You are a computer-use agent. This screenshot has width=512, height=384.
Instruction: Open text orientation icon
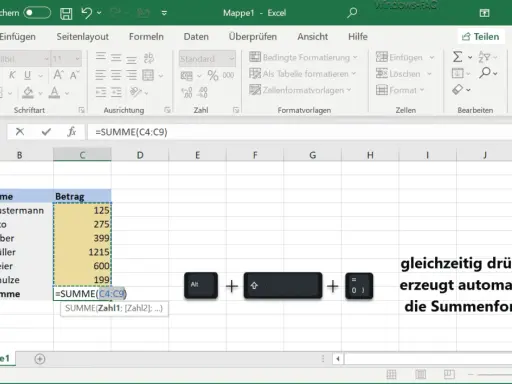(x=136, y=92)
